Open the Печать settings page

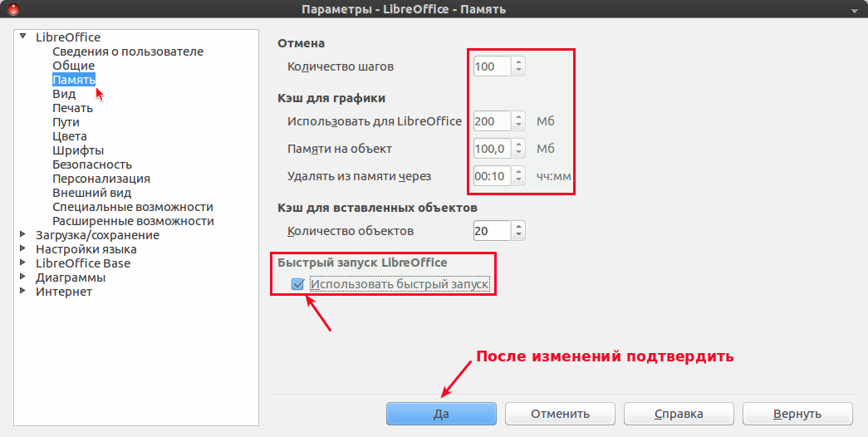[x=72, y=108]
